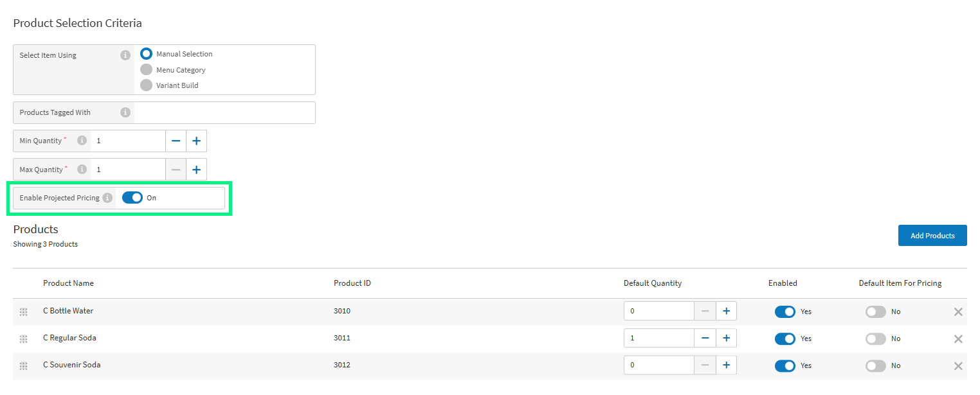
Task: Remove C Bottle Water using its X icon
Action: pyautogui.click(x=958, y=312)
